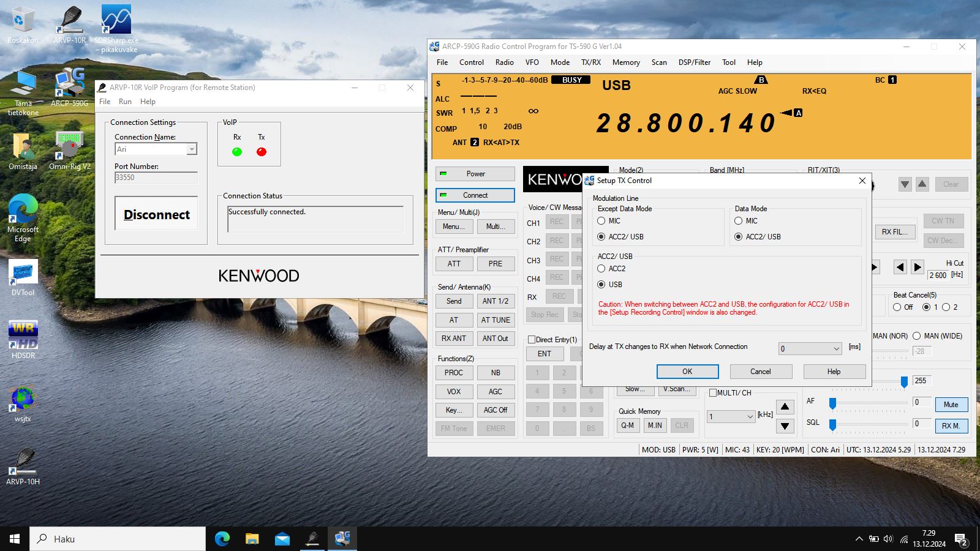Click Cancel in Setup TX Control
980x551 pixels.
point(761,372)
